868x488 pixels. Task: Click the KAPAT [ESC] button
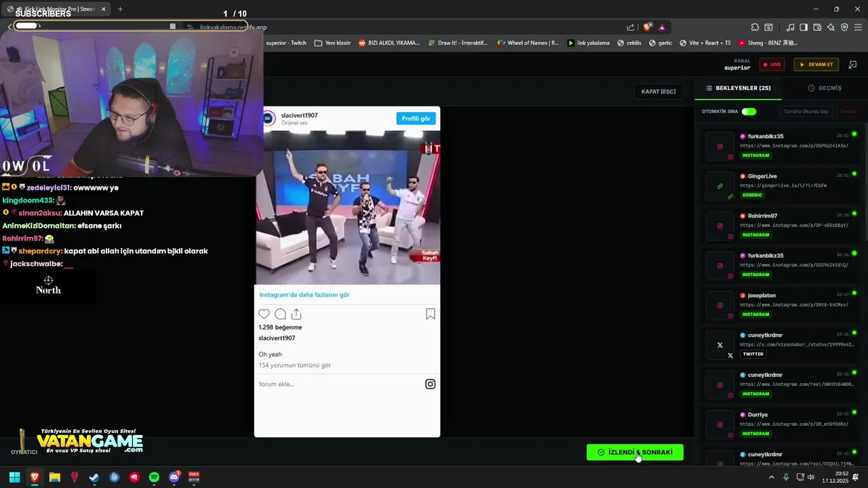point(658,91)
